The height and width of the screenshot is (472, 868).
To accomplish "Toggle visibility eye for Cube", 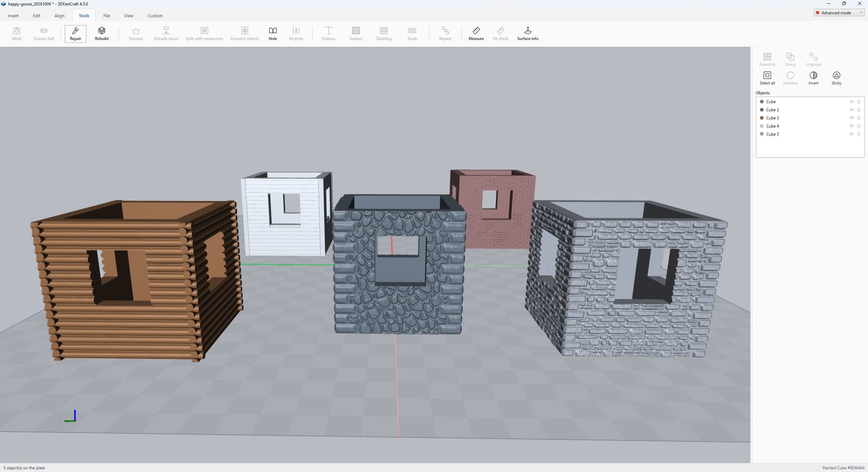I will point(852,102).
